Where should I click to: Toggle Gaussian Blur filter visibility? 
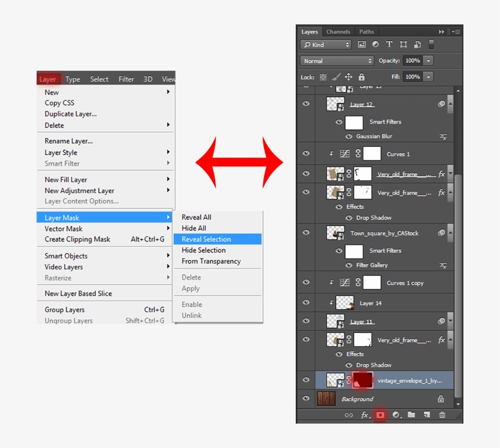tap(349, 137)
